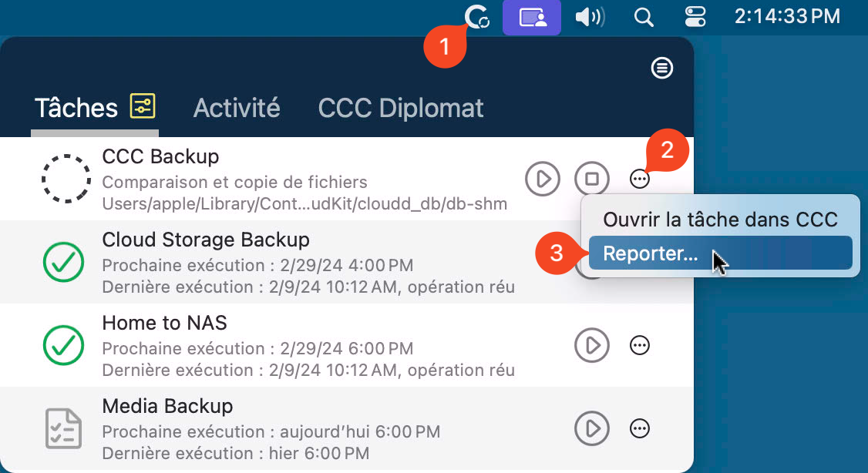Click the cloudd_db/db-shm file path
The width and height of the screenshot is (868, 473).
coord(304,203)
